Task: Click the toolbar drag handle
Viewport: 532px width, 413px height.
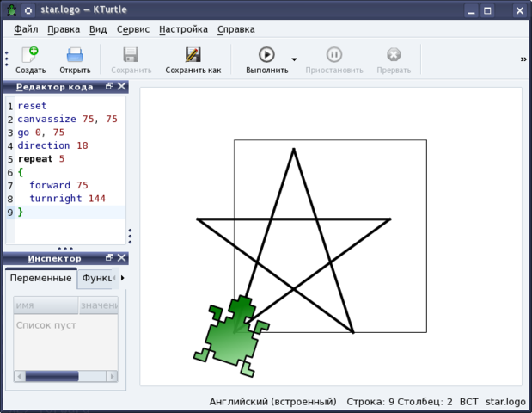Action: click(x=7, y=59)
